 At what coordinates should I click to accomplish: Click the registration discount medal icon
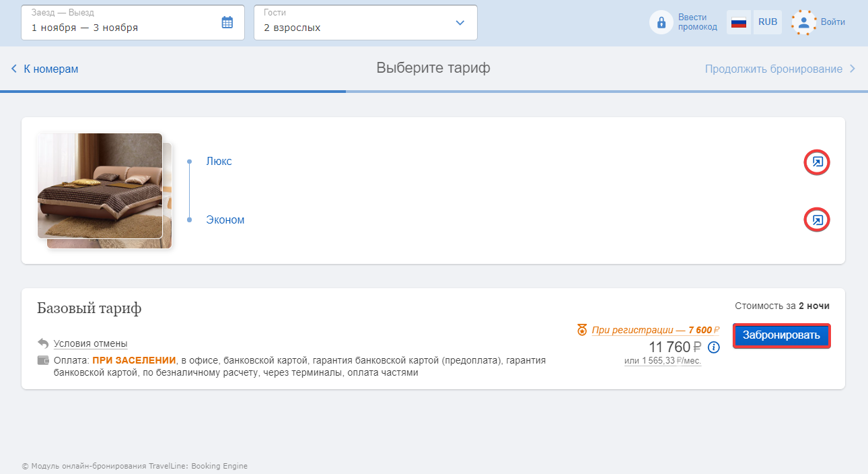click(x=582, y=330)
